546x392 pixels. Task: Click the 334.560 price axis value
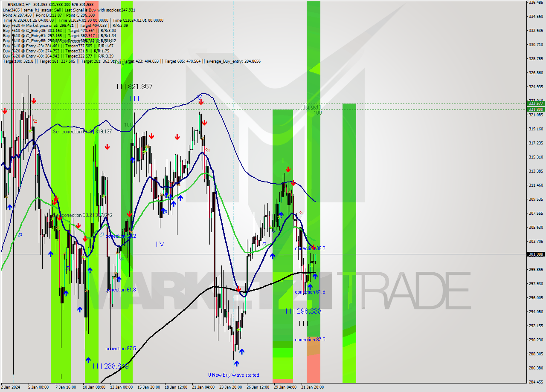[536, 17]
